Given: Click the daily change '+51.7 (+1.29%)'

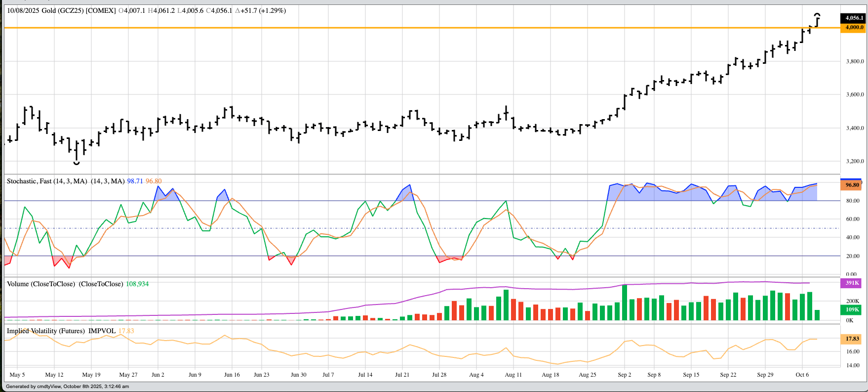Looking at the screenshot, I should pyautogui.click(x=263, y=10).
